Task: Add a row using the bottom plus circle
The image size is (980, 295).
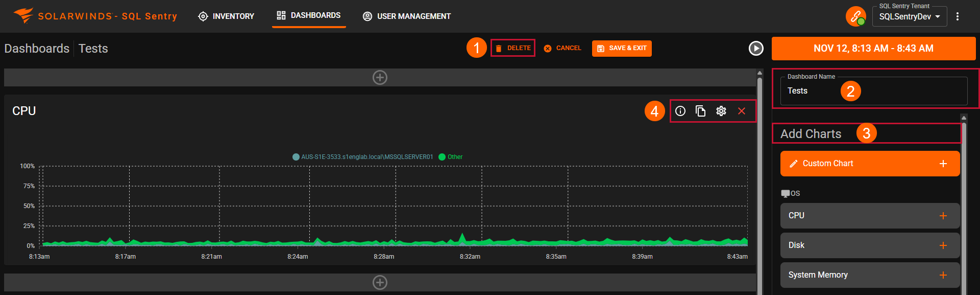Action: (380, 282)
